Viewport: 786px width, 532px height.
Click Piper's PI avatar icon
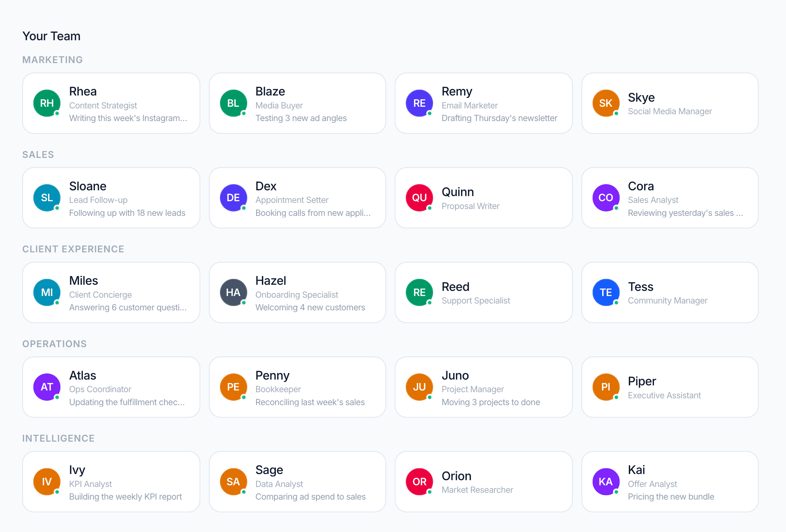[606, 387]
